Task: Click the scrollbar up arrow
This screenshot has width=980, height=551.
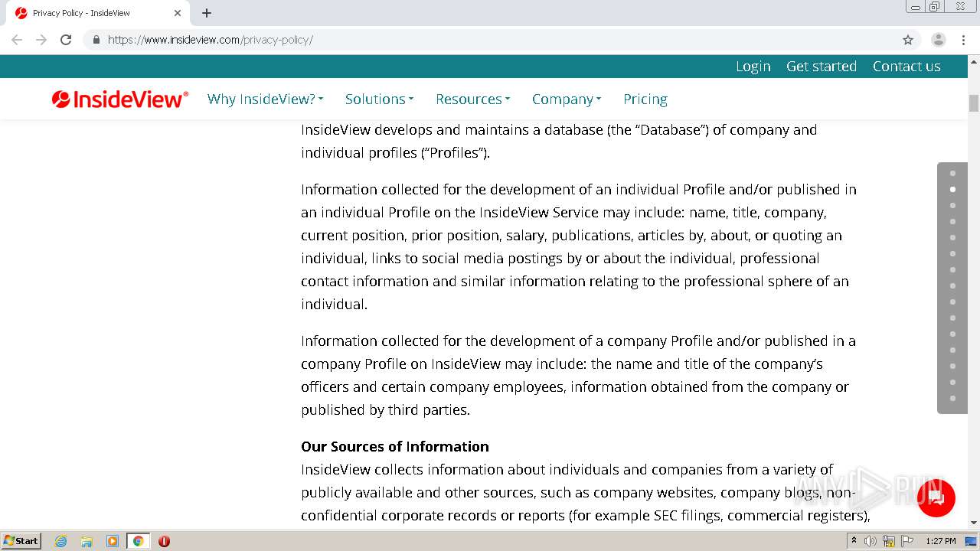Action: (x=974, y=60)
